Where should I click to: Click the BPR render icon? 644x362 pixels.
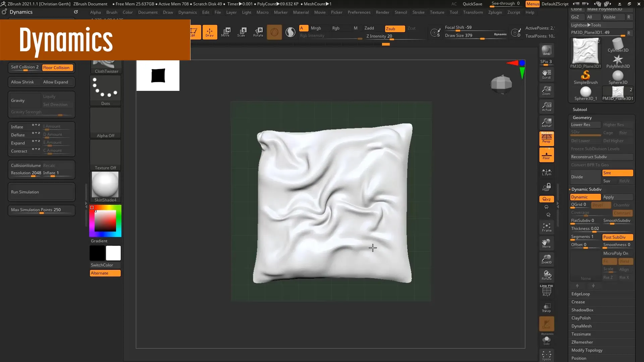click(546, 51)
